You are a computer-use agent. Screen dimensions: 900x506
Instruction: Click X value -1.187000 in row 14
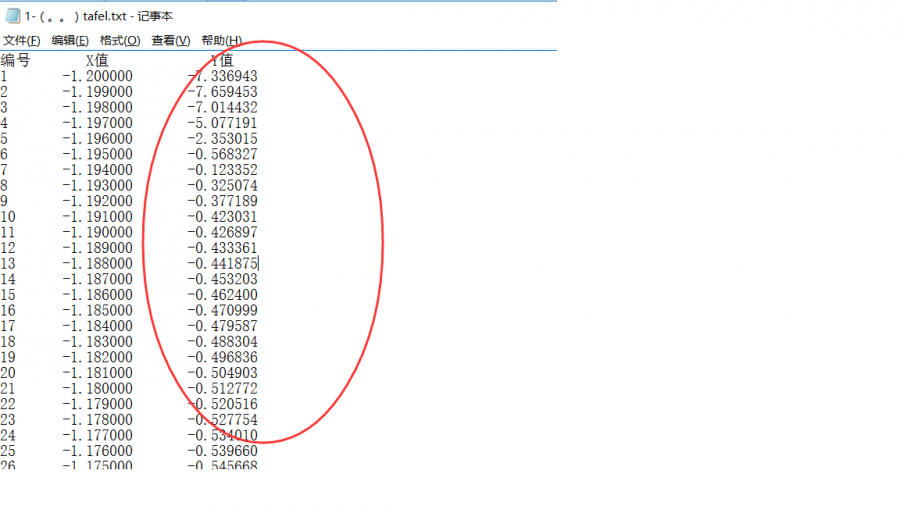pyautogui.click(x=98, y=279)
